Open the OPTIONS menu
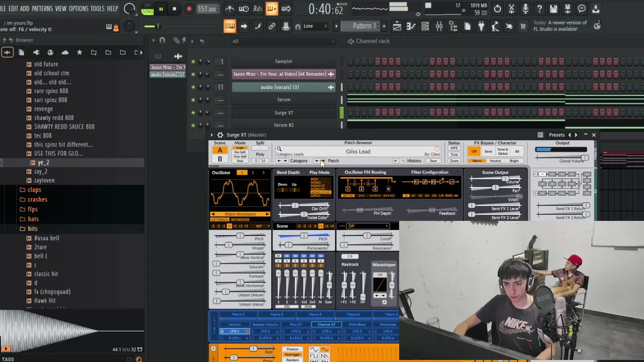The width and height of the screenshot is (644, 362). click(78, 9)
